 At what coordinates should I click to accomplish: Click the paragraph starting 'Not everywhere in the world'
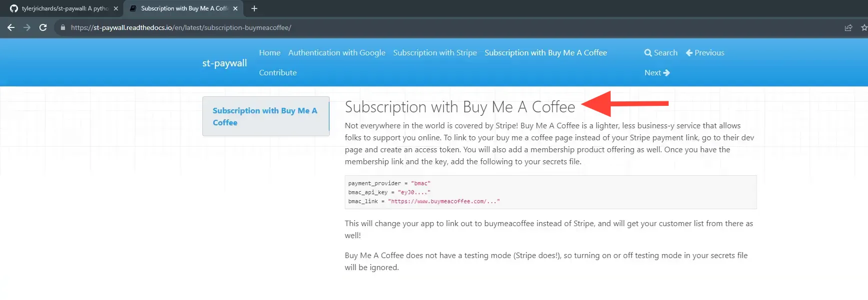click(x=550, y=144)
